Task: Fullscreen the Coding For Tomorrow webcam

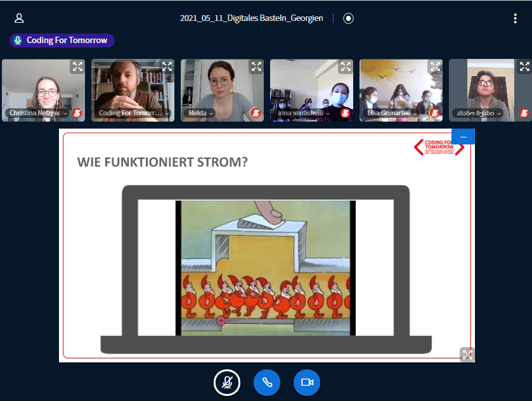Action: click(166, 67)
